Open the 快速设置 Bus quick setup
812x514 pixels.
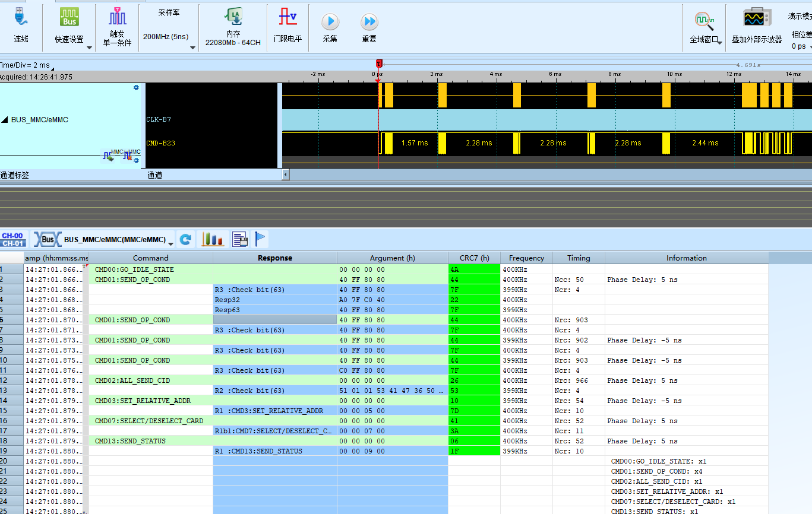tap(69, 25)
